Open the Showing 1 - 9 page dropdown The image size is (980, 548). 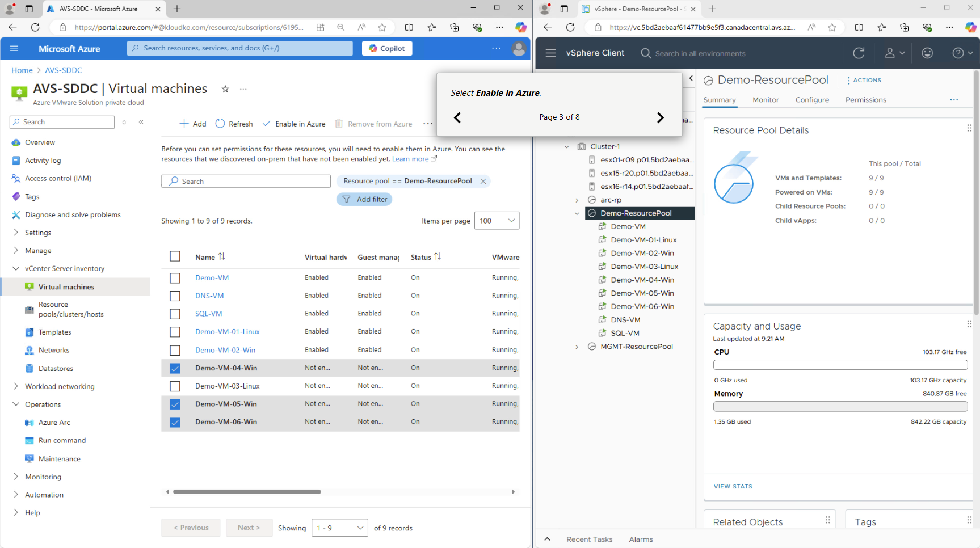[x=339, y=528]
